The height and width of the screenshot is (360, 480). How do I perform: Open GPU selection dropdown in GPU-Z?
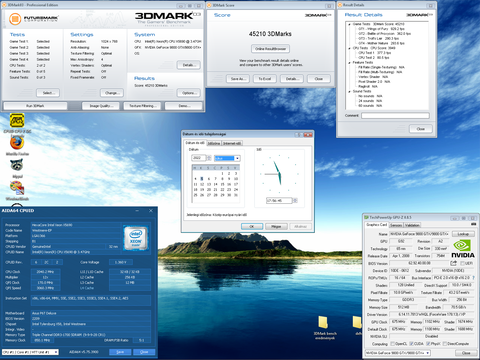[x=428, y=352]
